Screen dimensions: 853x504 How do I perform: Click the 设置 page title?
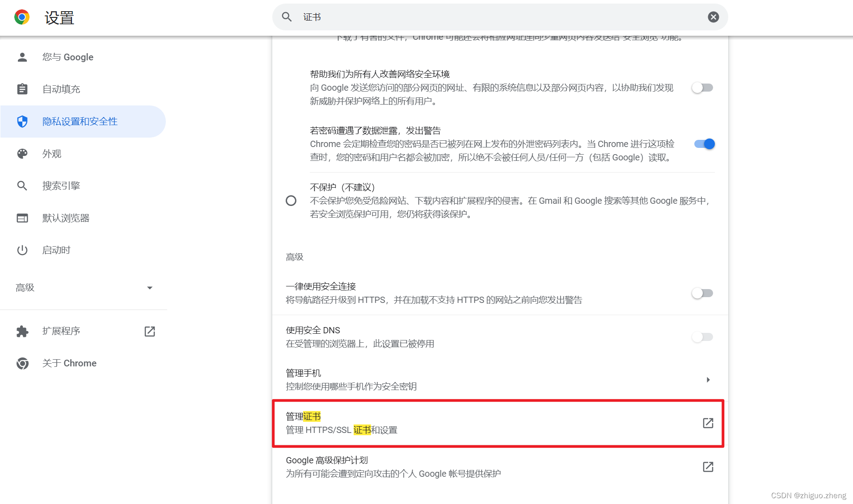59,18
